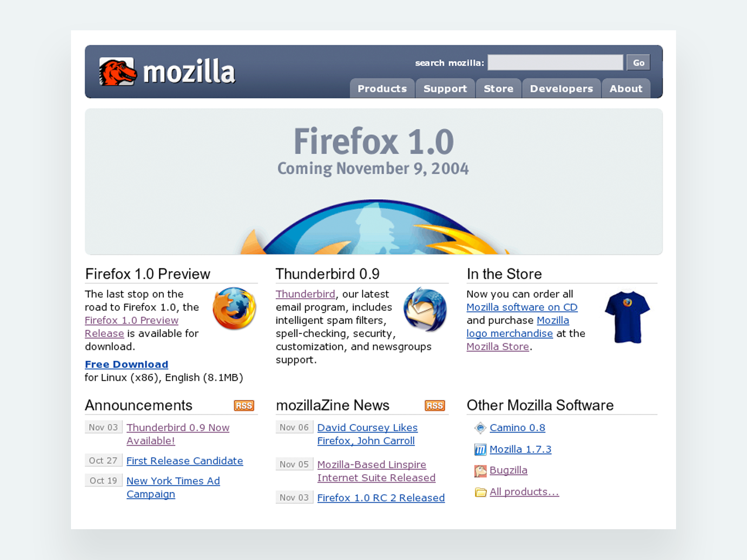
Task: Follow the Thunderbird link in description
Action: [305, 294]
